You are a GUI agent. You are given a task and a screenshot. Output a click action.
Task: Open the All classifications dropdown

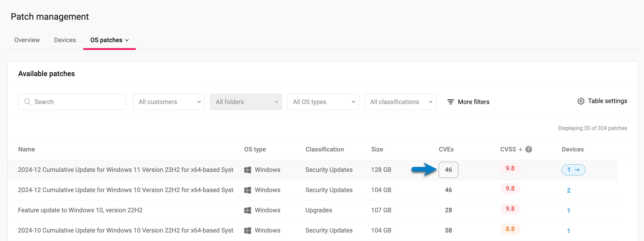pos(400,102)
